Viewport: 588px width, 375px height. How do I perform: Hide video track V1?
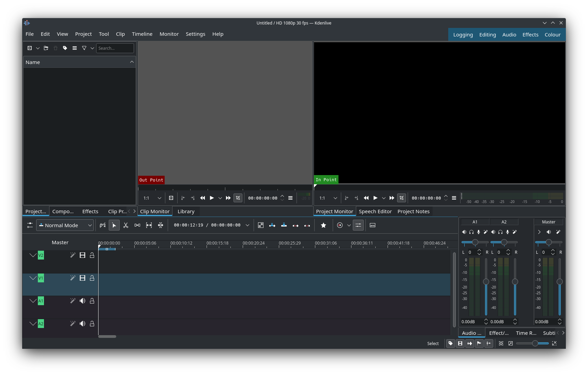(x=82, y=278)
